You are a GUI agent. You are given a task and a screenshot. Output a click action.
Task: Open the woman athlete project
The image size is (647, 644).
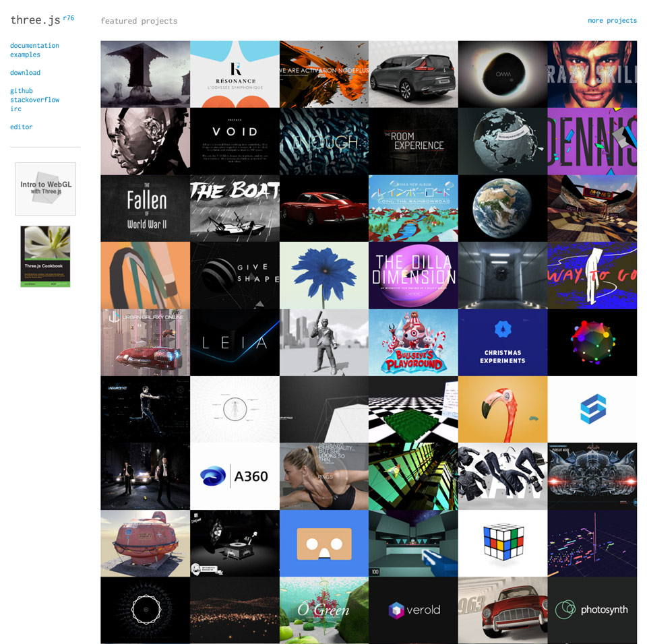tap(324, 476)
